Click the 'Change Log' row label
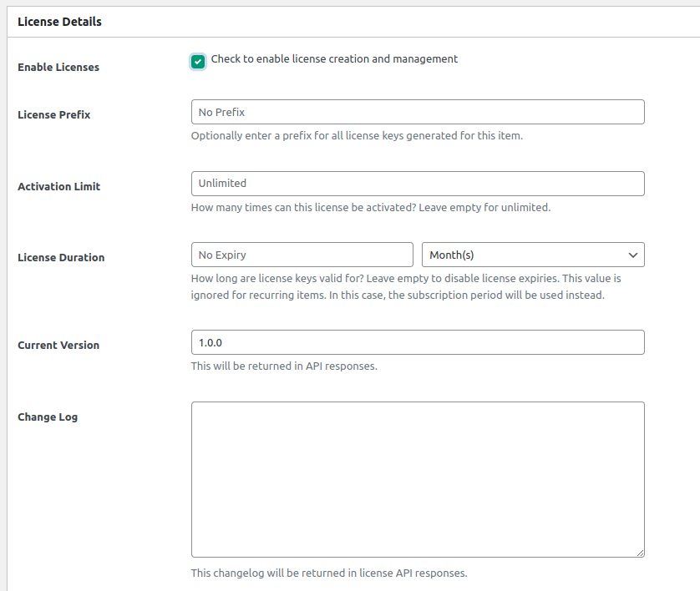The image size is (700, 591). [x=48, y=417]
